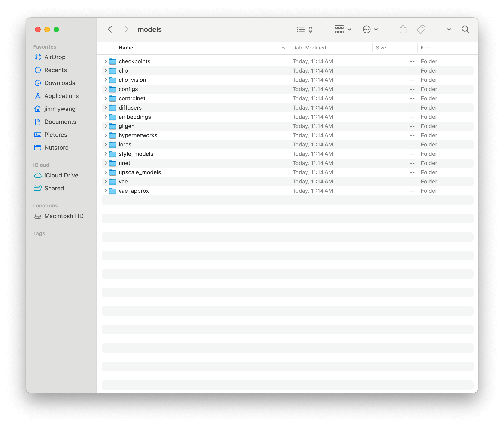This screenshot has width=504, height=427.
Task: Open the grouping options dropdown
Action: 343,29
